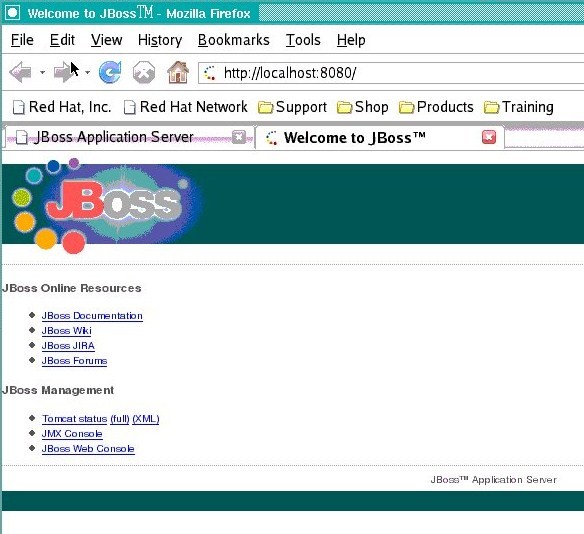Open the Forward history dropdown arrow

88,73
